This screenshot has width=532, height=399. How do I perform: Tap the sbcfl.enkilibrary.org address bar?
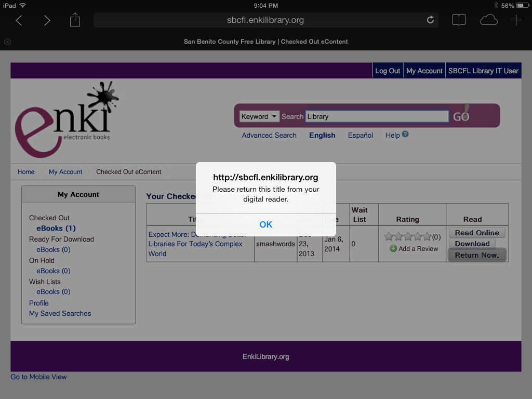(x=265, y=20)
